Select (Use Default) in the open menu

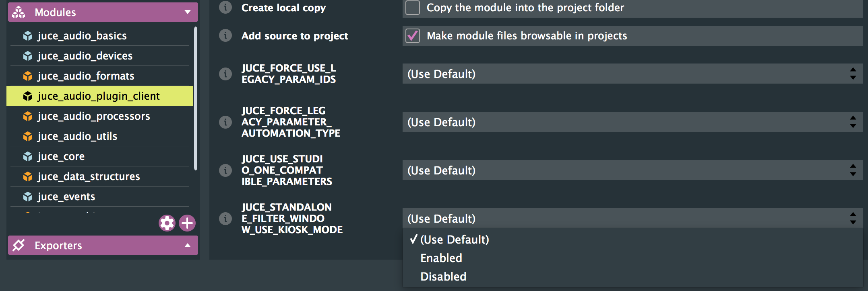[x=455, y=240]
